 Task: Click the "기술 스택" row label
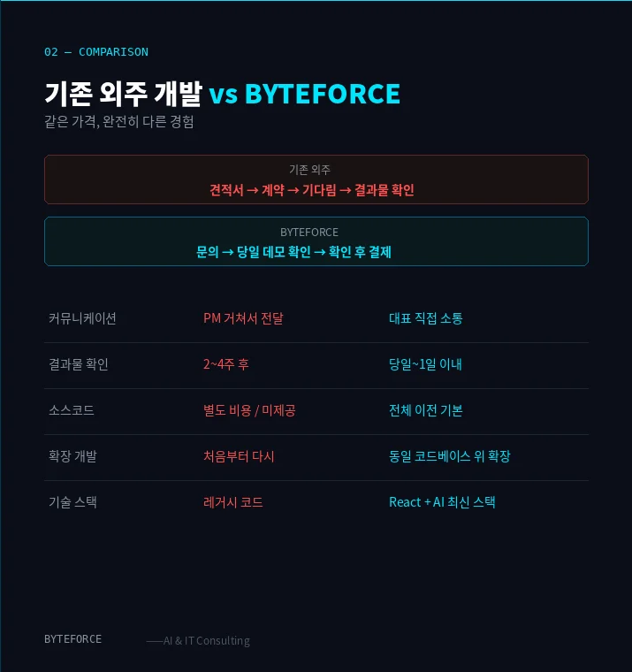click(x=72, y=502)
